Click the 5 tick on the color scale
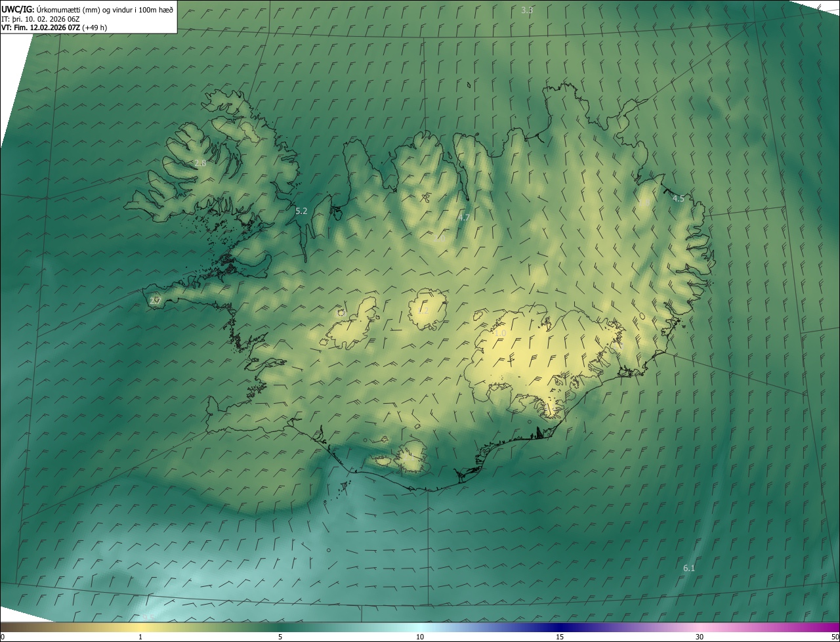 click(280, 637)
